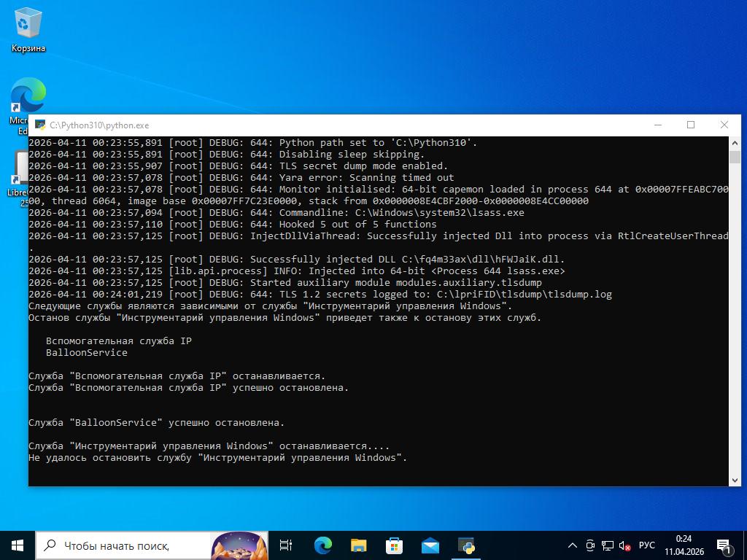Click the Meet Now camera tray icon

coord(590,545)
